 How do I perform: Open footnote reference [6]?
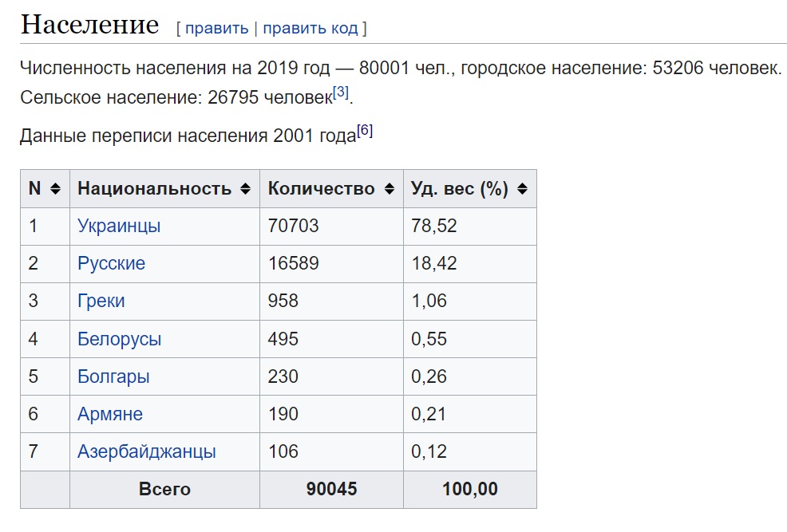point(365,131)
